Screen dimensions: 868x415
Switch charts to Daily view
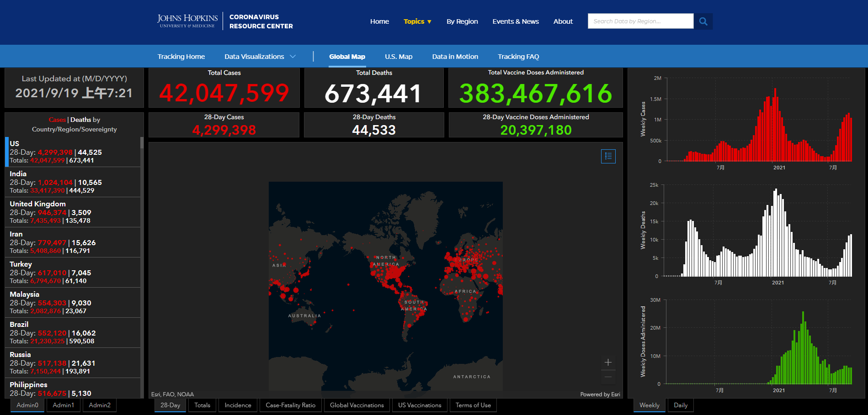click(680, 405)
